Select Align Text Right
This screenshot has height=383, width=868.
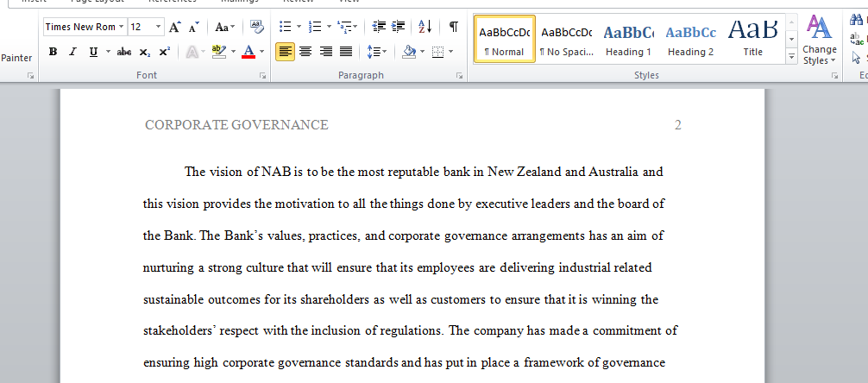point(325,52)
